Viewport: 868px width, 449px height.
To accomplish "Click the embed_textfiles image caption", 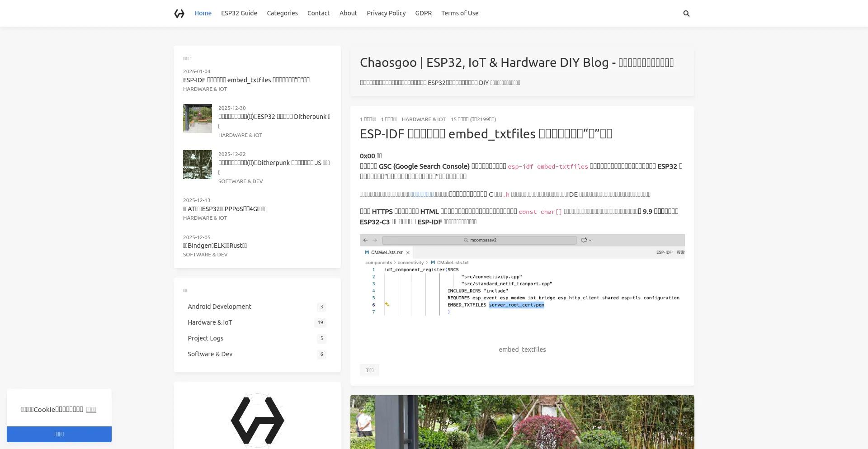I will tap(522, 350).
